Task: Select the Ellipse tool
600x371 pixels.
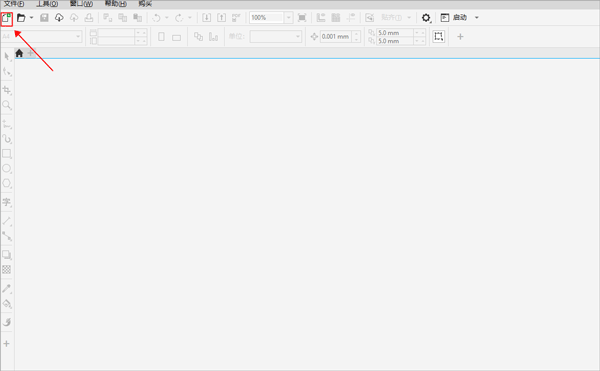Action: (7, 168)
